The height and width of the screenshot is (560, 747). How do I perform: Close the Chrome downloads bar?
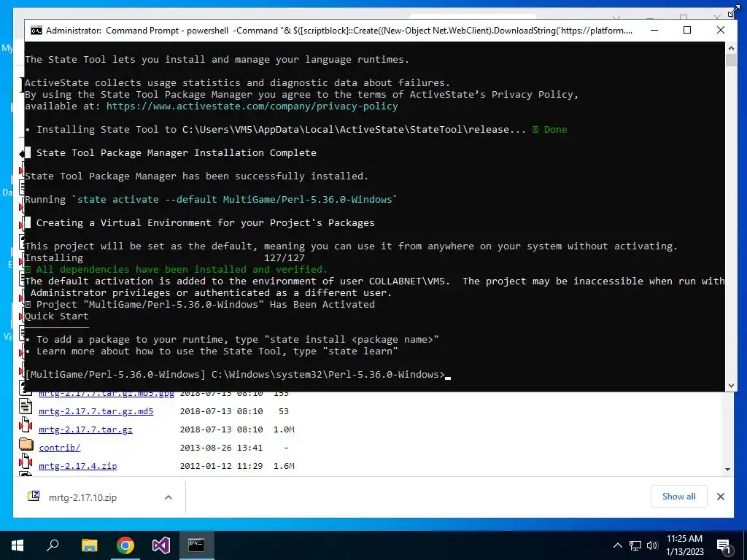720,497
